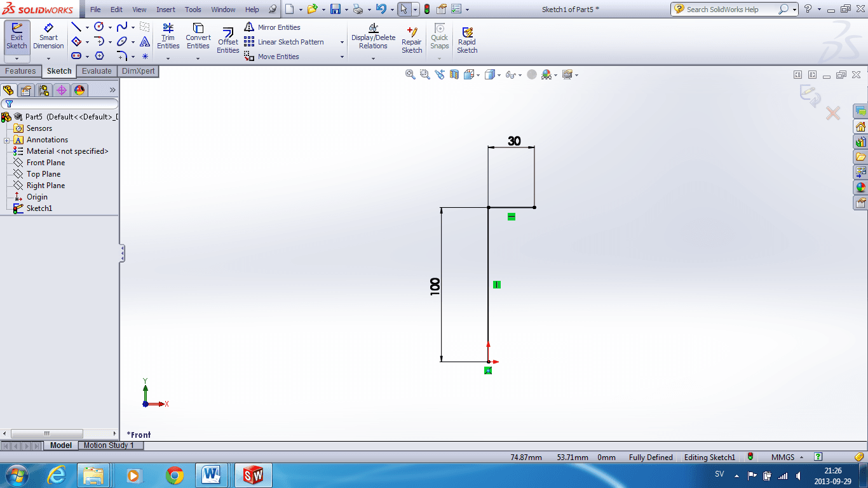Choose the Spline tool
This screenshot has height=488, width=868.
pos(122,27)
